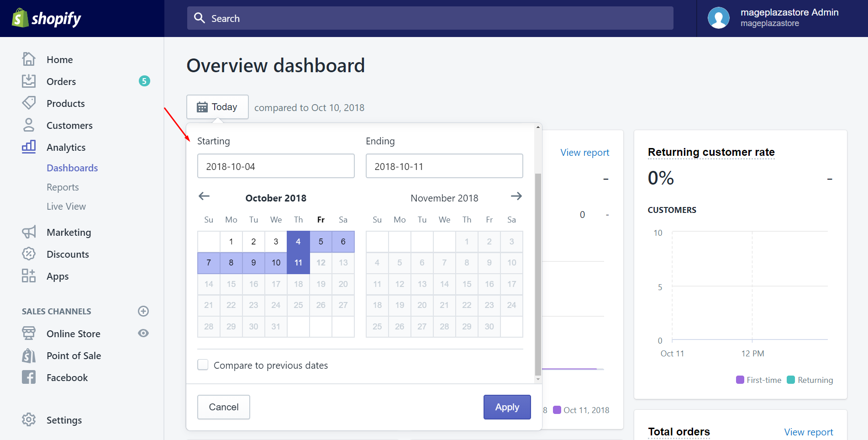
Task: Select October 7 in the calendar
Action: (x=209, y=263)
